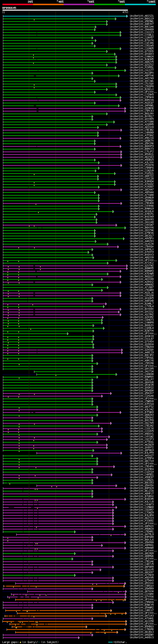Select the label UniRef100_C4RG10
The image size is (158, 644).
[142, 586]
